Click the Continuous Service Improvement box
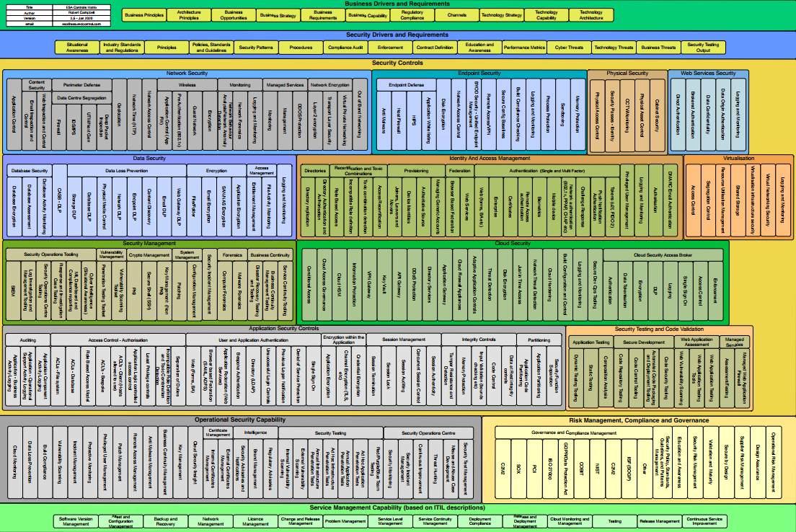This screenshot has width=796, height=532. [x=704, y=521]
